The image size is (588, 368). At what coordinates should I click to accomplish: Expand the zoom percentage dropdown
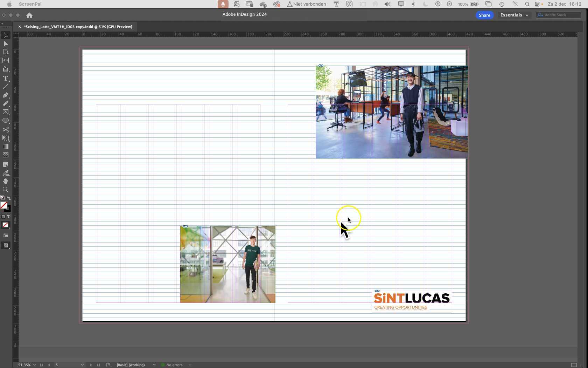coord(34,365)
